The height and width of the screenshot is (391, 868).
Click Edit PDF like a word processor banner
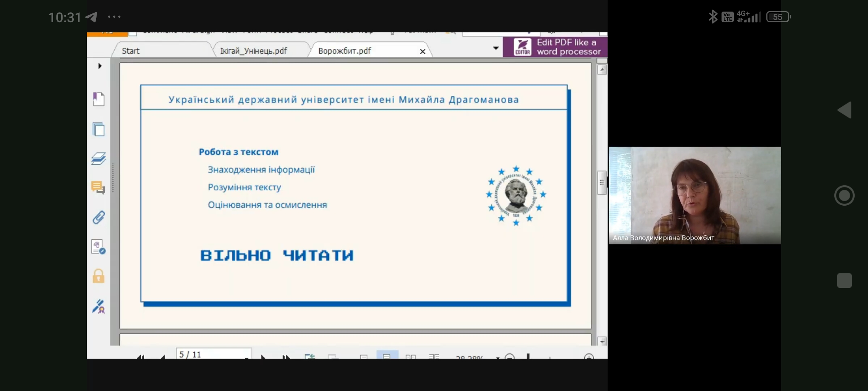(555, 47)
